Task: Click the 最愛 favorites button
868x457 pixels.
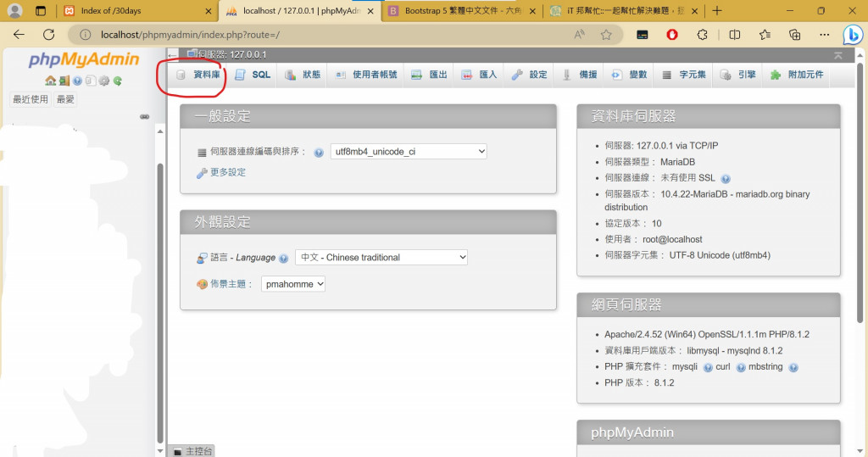Action: pyautogui.click(x=65, y=100)
